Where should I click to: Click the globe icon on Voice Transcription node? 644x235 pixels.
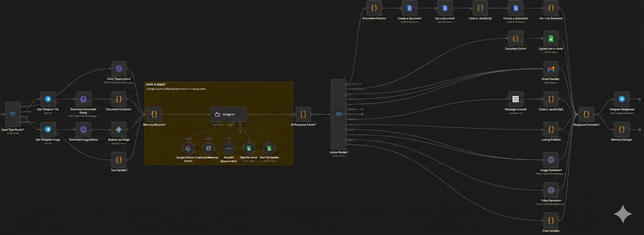pyautogui.click(x=119, y=68)
